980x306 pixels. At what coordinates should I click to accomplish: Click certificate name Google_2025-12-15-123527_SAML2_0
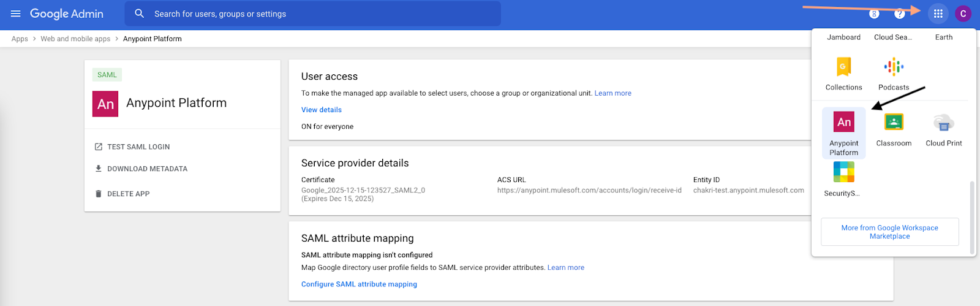(x=363, y=190)
